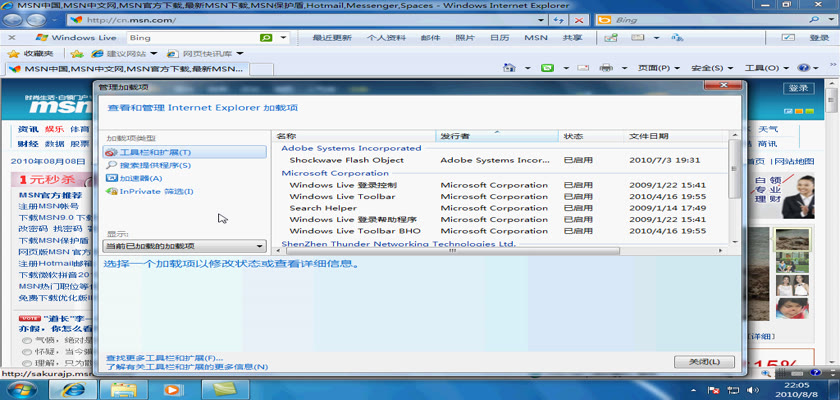Click the page refresh icon in address bar
The height and width of the screenshot is (400, 840).
(560, 20)
